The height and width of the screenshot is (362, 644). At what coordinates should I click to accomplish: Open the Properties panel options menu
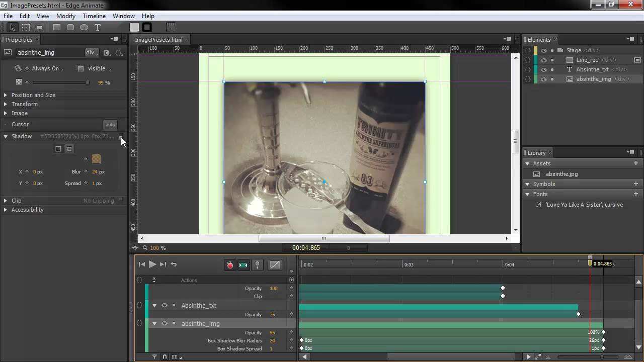tap(114, 39)
